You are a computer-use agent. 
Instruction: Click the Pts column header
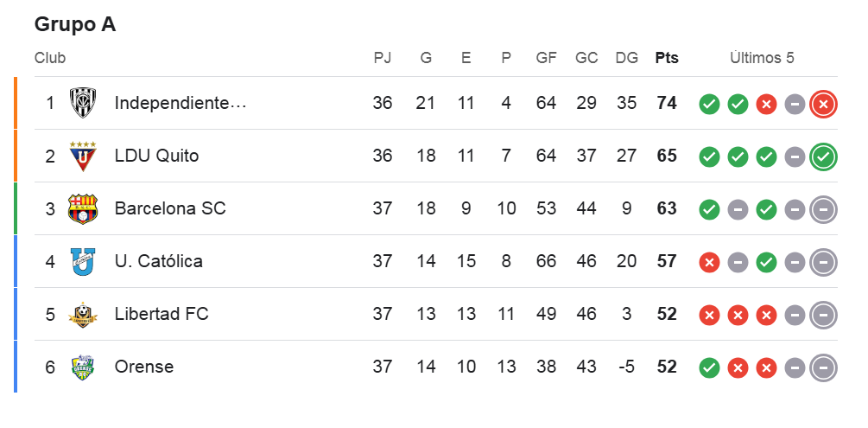[x=666, y=58]
